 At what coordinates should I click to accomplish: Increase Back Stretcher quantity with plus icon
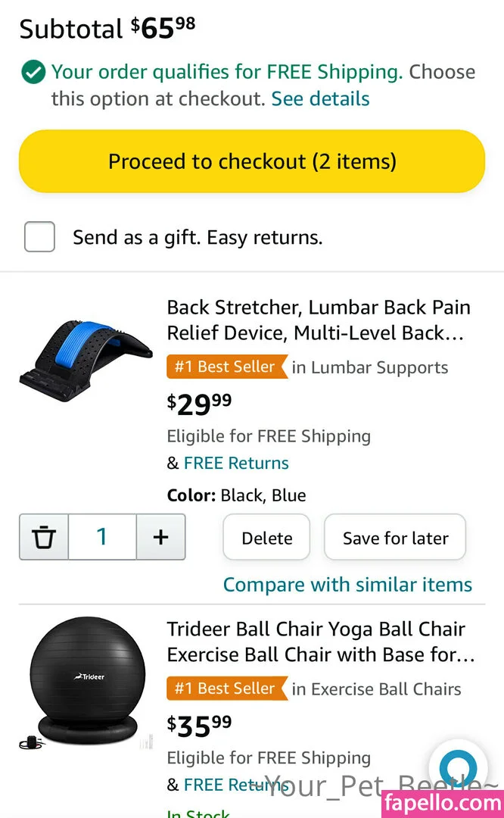(x=160, y=537)
